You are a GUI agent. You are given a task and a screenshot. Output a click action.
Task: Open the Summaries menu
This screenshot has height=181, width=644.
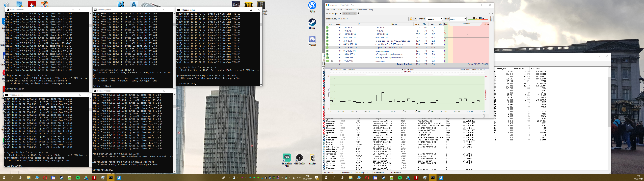(349, 10)
